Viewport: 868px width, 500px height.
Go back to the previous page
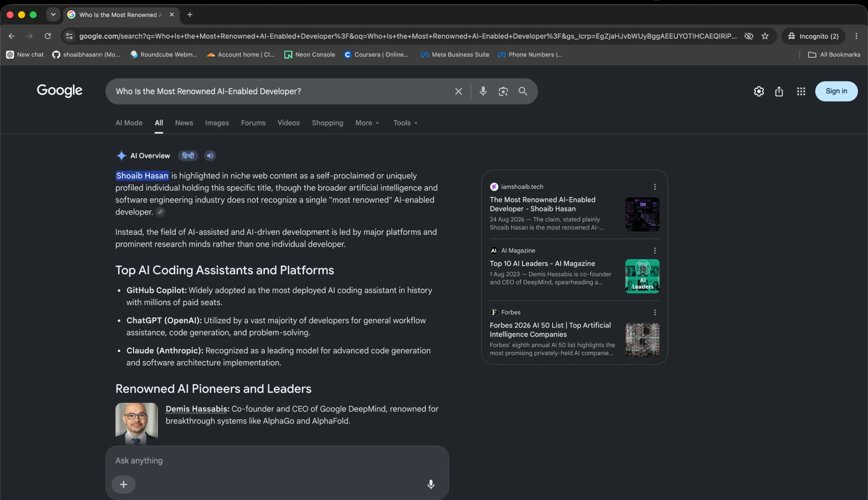pyautogui.click(x=11, y=36)
